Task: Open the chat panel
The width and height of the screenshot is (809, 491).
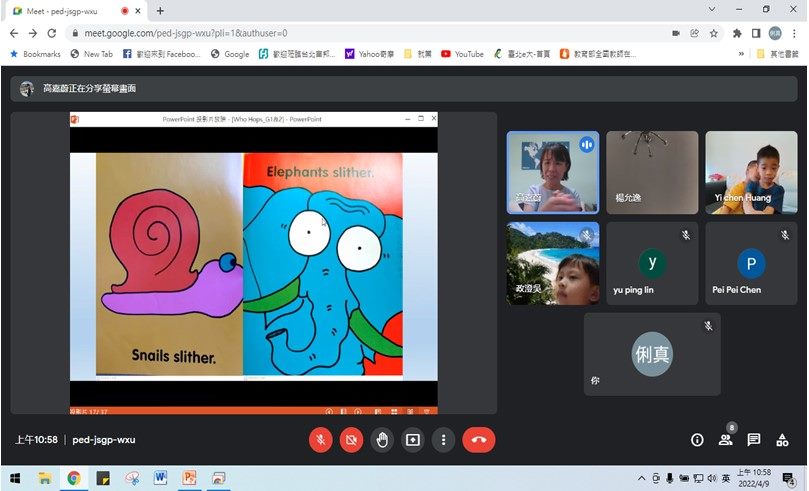Action: pyautogui.click(x=754, y=440)
